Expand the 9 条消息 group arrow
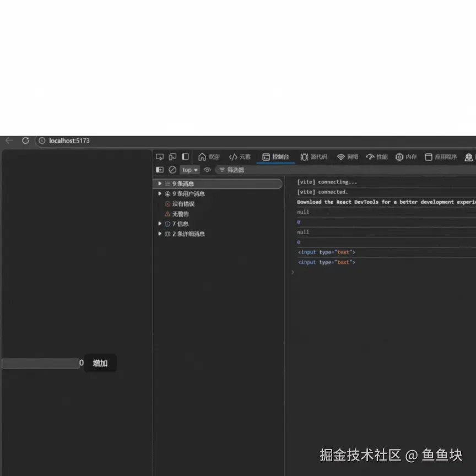The image size is (476, 476). [160, 183]
